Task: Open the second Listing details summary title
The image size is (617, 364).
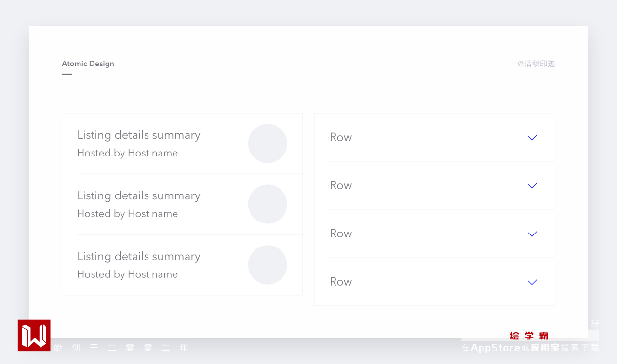Action: [x=139, y=196]
